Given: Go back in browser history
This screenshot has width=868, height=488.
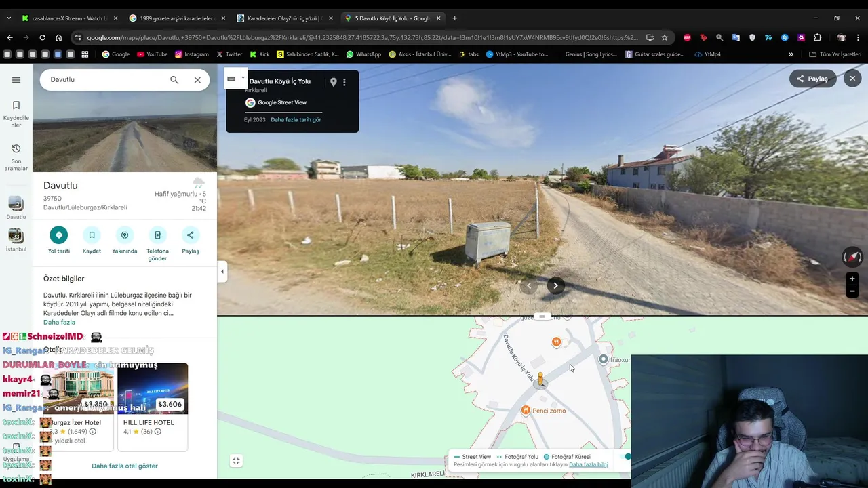Looking at the screenshot, I should point(9,37).
